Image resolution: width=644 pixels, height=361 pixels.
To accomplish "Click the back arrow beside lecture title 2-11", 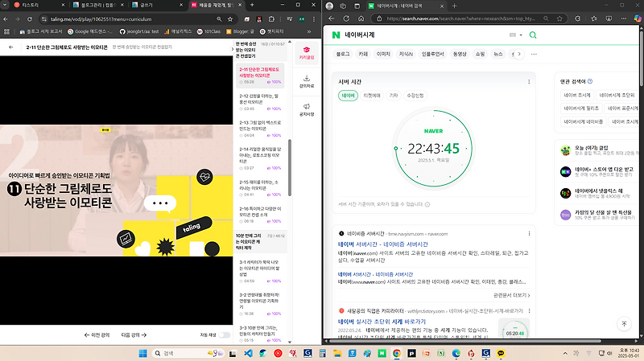I will point(11,47).
